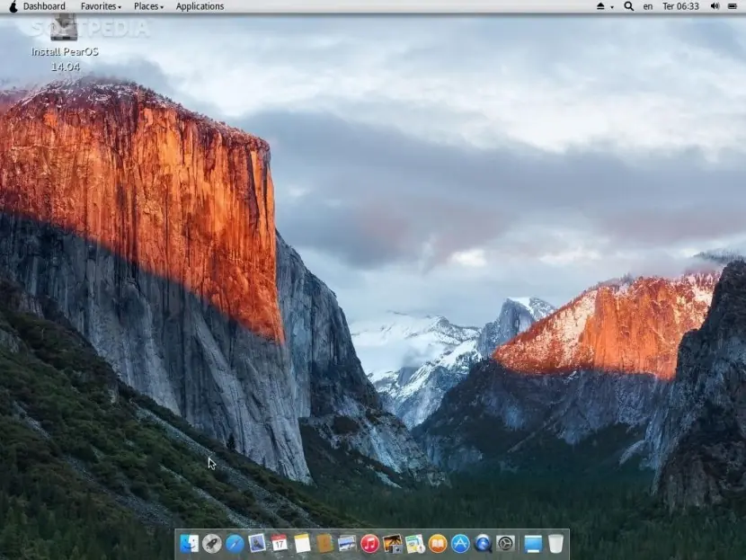Screen dimensions: 746x560
Task: Open the Dashboard menu item
Action: pyautogui.click(x=44, y=6)
